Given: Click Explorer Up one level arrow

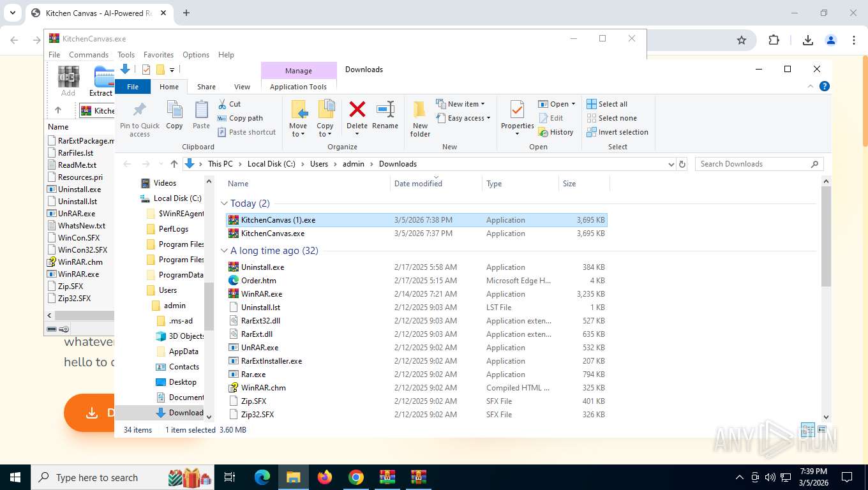Looking at the screenshot, I should (x=174, y=164).
